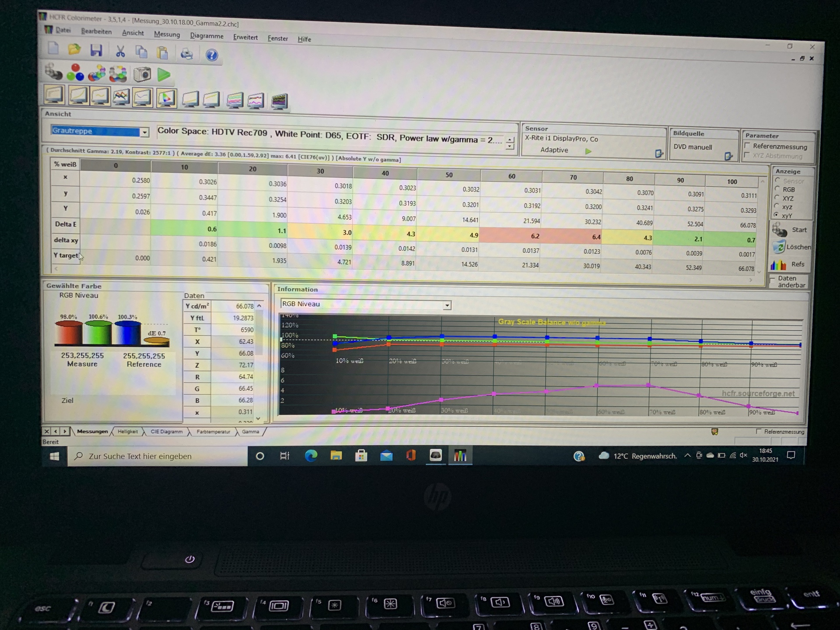Screen dimensions: 840x630
Task: Open a file with folder icon
Action: [74, 49]
